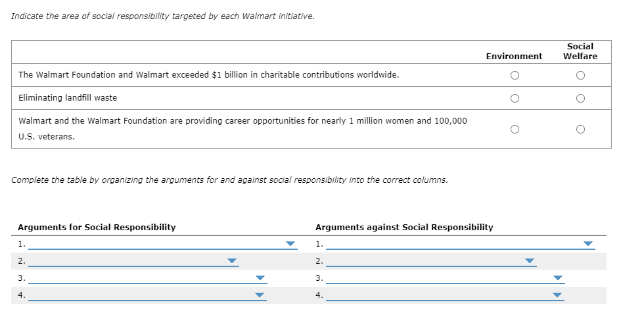Click the Social Welfare column header
Viewport: 644px width, 319px height.
580,51
